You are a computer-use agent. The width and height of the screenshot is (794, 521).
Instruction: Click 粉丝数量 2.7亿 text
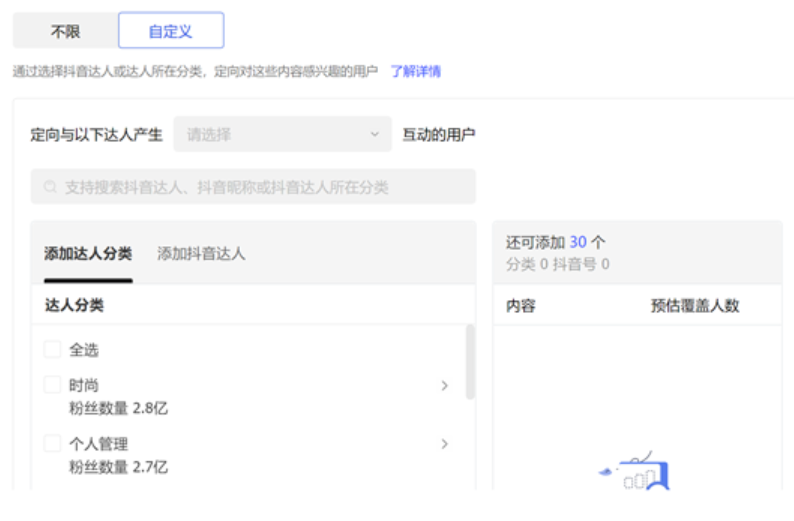click(x=118, y=467)
